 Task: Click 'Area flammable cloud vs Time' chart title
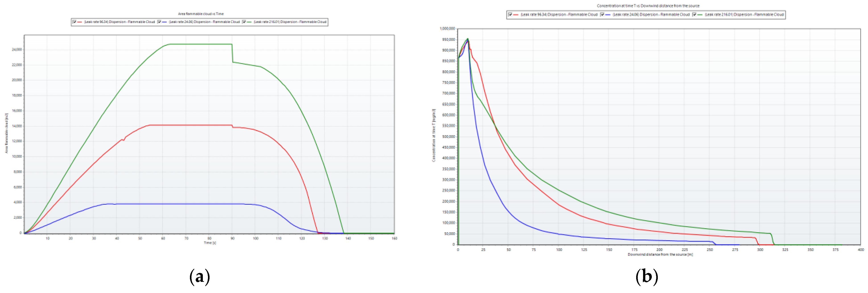[x=201, y=14]
